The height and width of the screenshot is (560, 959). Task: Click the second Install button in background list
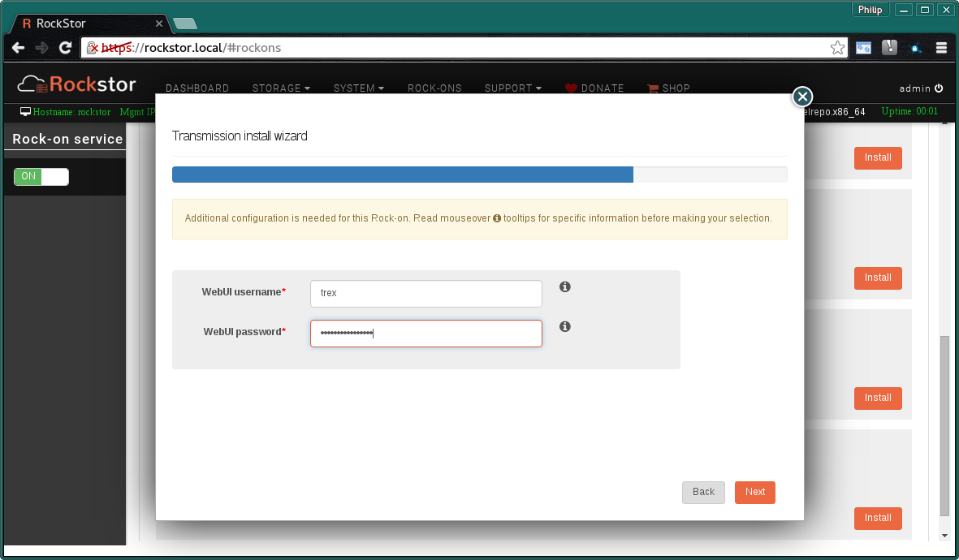click(x=878, y=278)
